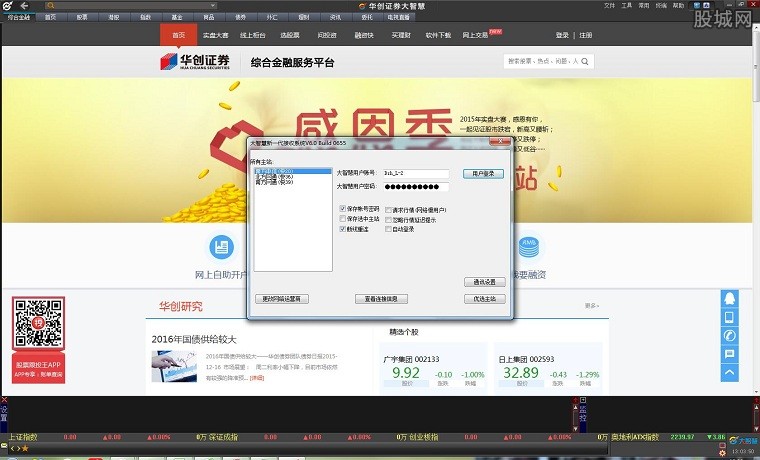
Task: Click the 用户登录 button
Action: tap(482, 173)
